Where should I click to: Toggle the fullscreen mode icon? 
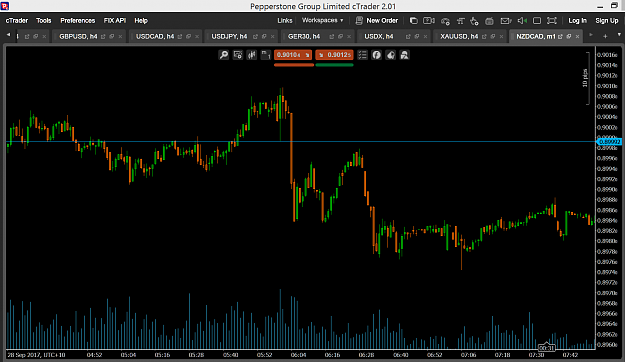pyautogui.click(x=552, y=21)
